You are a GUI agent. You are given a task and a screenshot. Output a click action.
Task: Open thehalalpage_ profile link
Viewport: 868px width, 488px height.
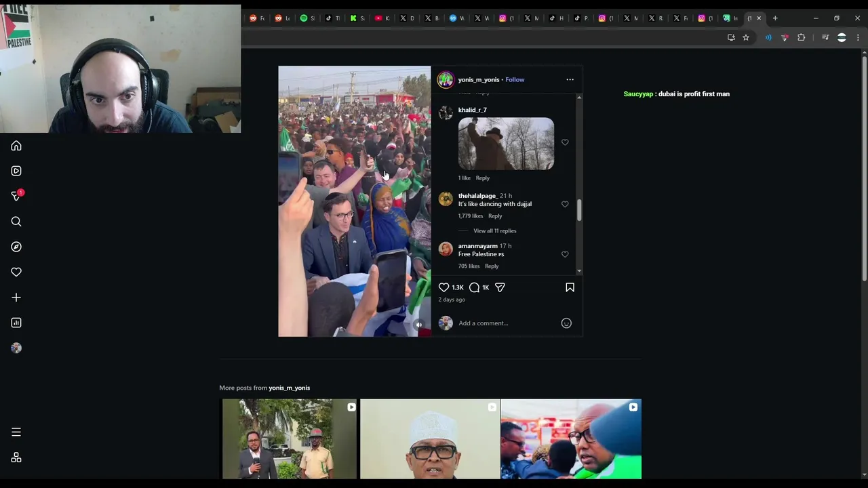[477, 196]
